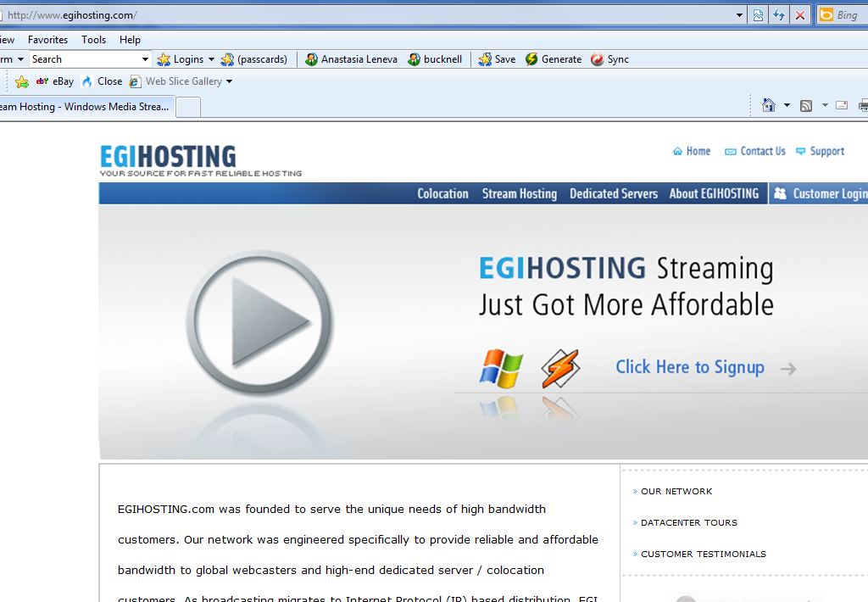868x602 pixels.
Task: Click the arrow beside Signup link
Action: (788, 368)
